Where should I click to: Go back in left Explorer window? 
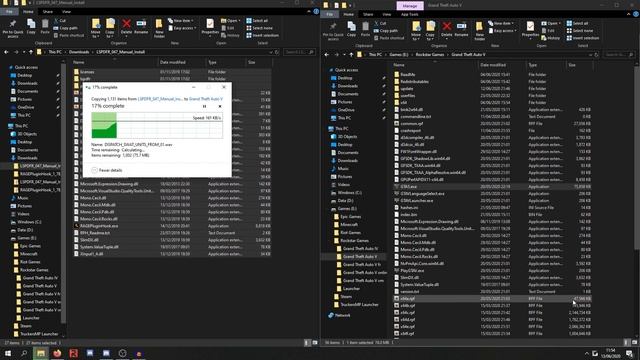[7, 52]
